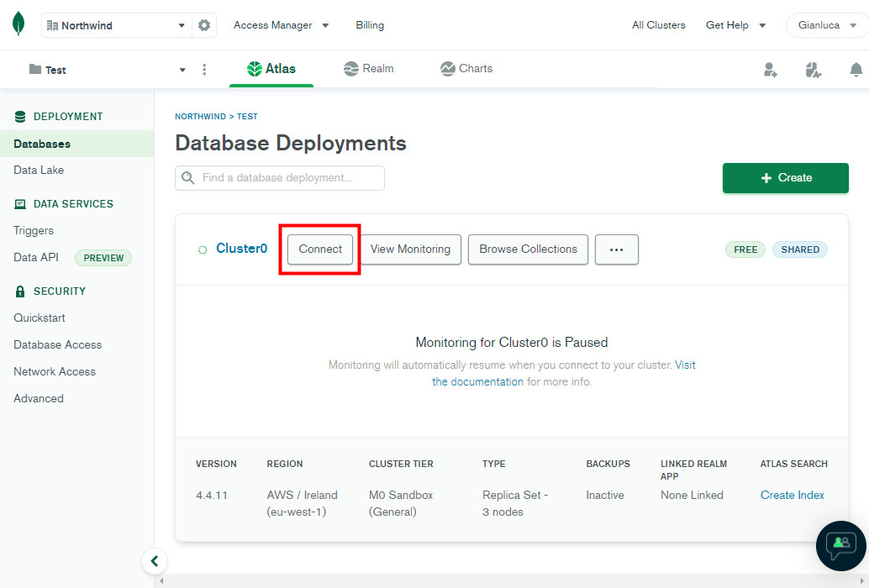Open Triggers under Data Services
Viewport: 869px width, 588px height.
(x=34, y=230)
